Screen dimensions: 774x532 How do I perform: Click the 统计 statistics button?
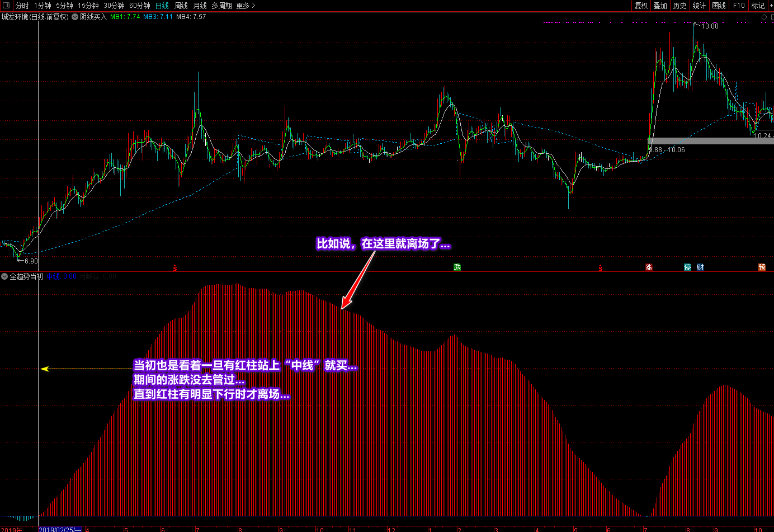(x=699, y=6)
